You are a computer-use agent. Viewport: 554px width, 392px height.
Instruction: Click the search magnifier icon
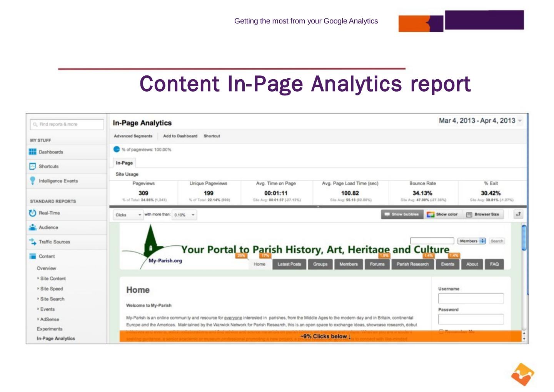tap(35, 124)
